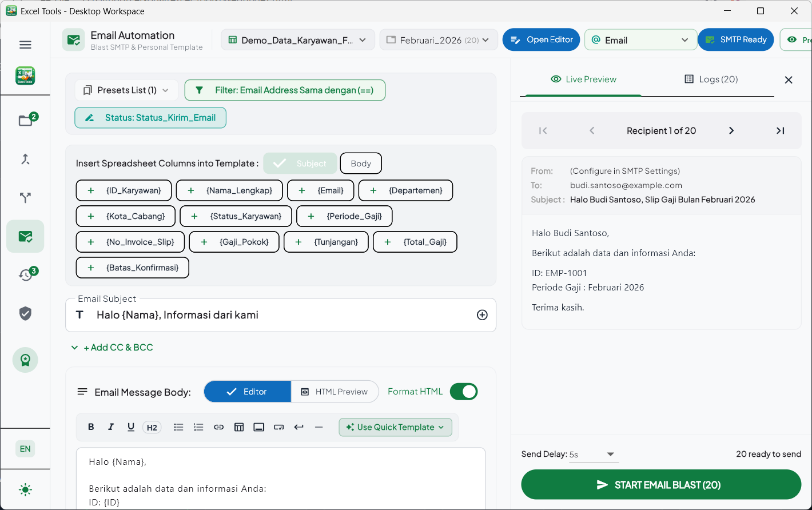Jump to last recipient in preview
This screenshot has width=812, height=510.
[780, 131]
